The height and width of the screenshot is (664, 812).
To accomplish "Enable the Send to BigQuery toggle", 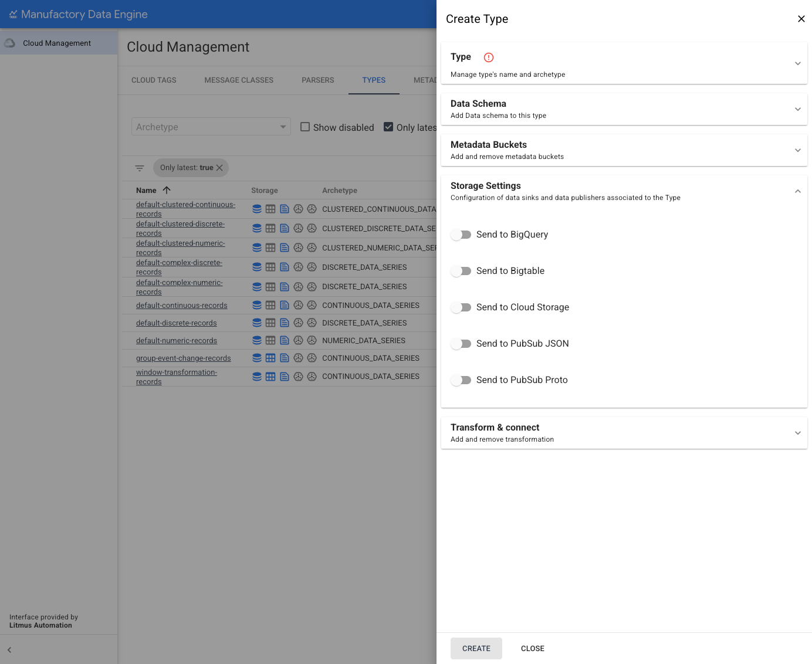I will (461, 235).
